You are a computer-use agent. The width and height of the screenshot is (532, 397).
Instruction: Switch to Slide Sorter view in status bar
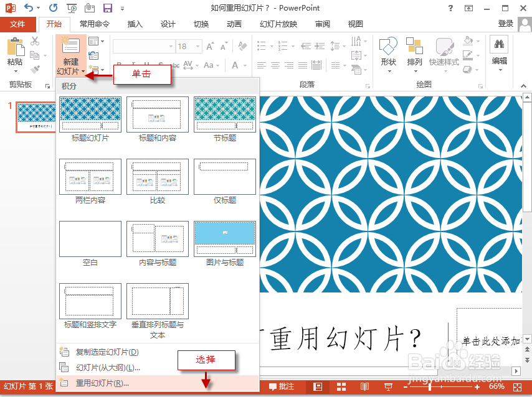tap(341, 386)
